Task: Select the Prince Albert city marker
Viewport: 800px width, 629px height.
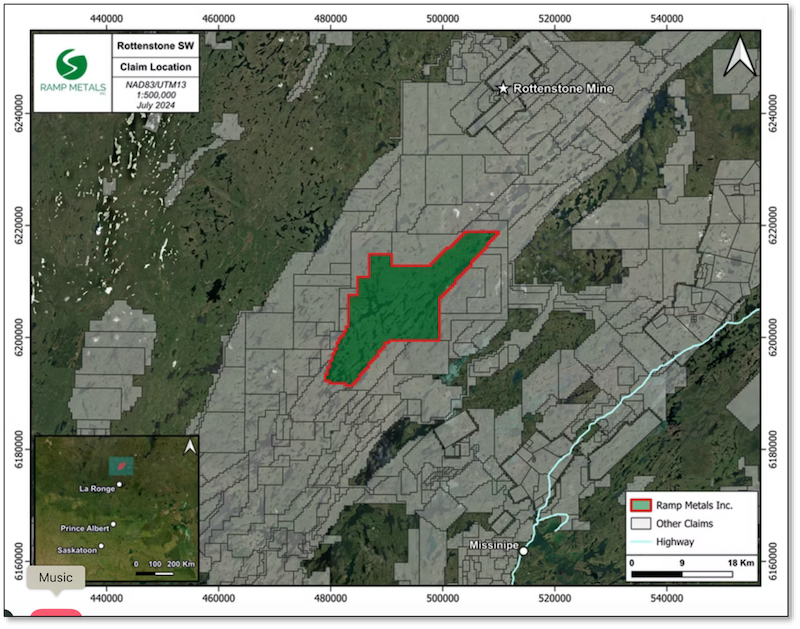Action: point(115,523)
